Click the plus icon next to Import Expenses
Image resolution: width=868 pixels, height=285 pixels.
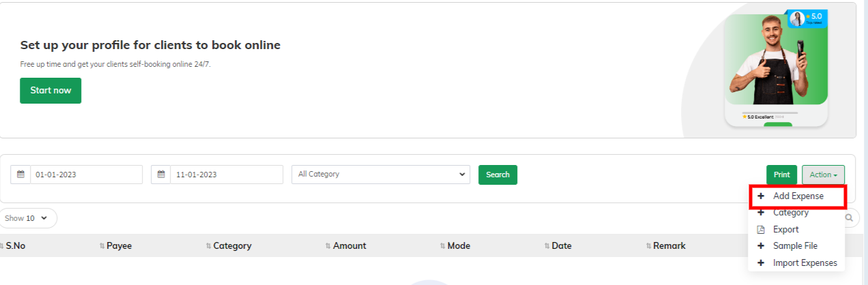[761, 263]
